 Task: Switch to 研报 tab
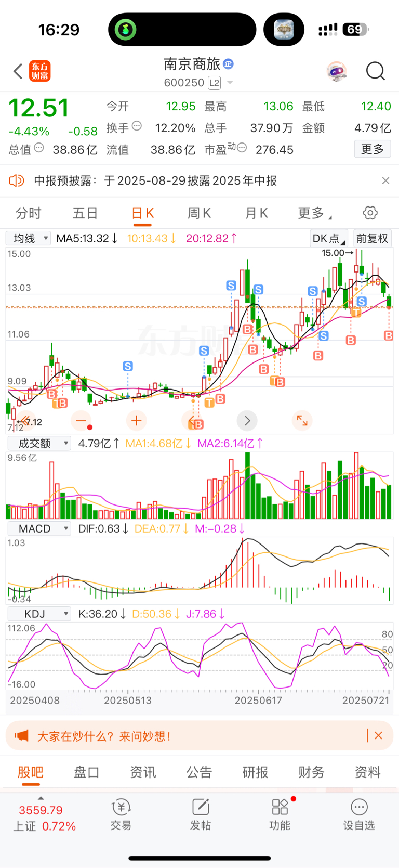pos(255,772)
